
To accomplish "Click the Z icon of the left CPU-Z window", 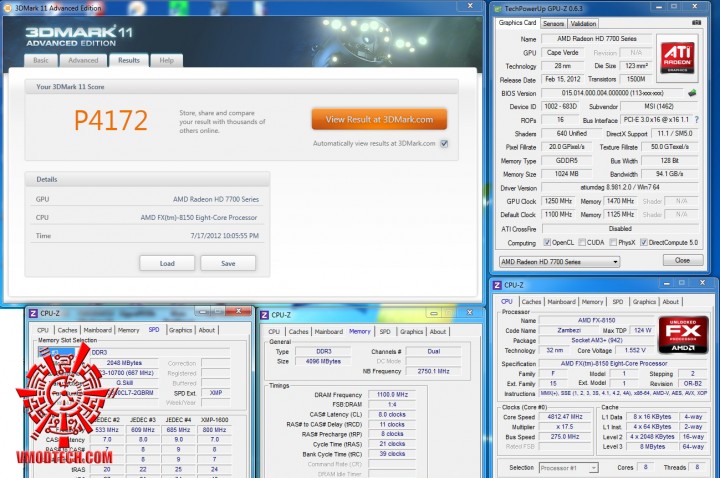I will tap(33, 314).
